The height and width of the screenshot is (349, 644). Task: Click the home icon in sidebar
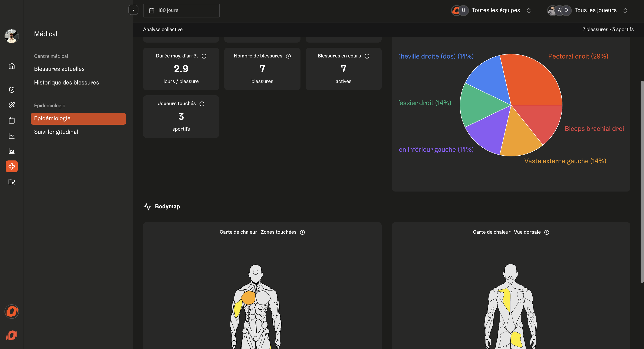11,66
